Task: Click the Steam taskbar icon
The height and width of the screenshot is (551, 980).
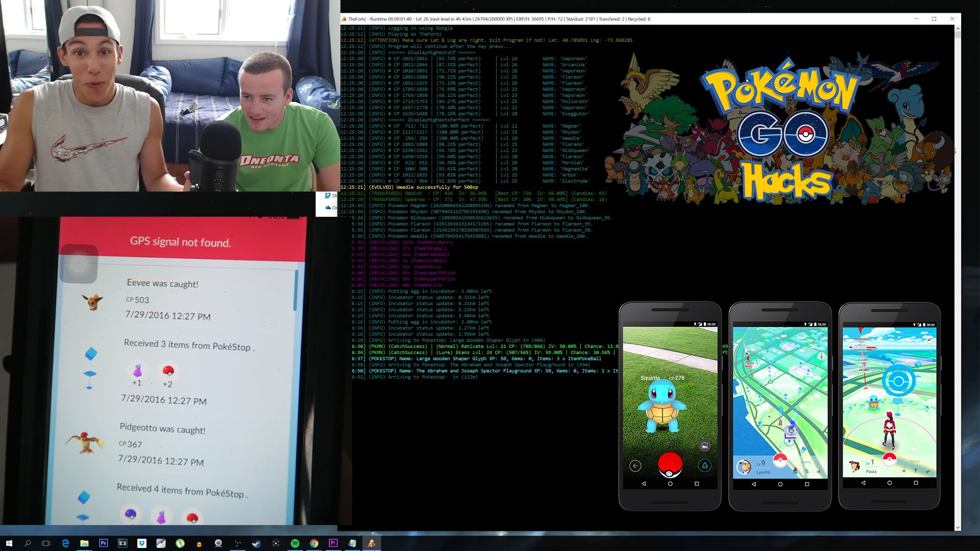Action: (x=257, y=543)
